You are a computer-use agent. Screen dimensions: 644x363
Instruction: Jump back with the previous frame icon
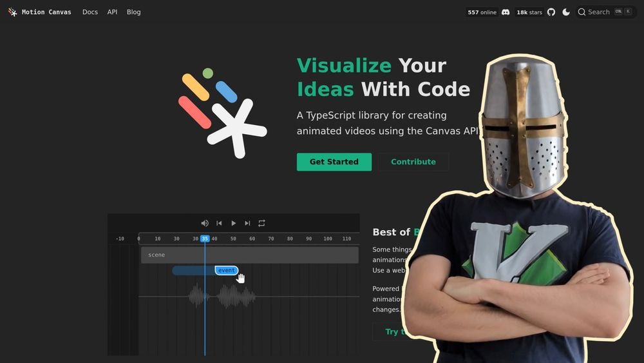point(219,223)
